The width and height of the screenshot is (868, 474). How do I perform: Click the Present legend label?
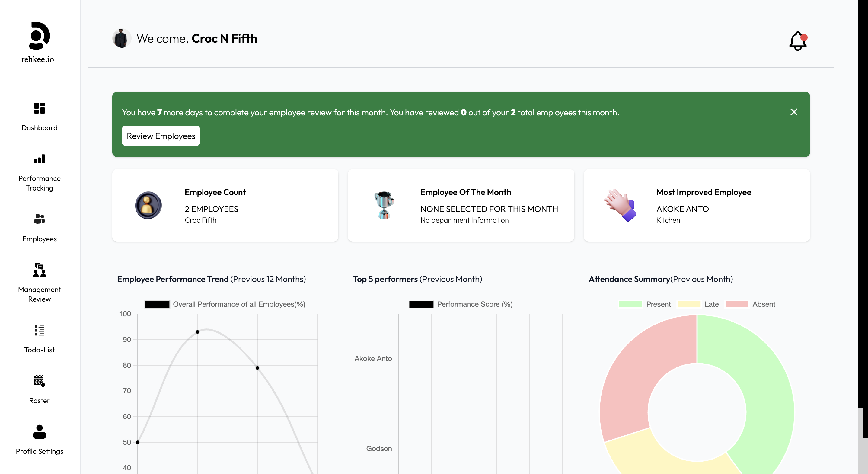coord(658,304)
